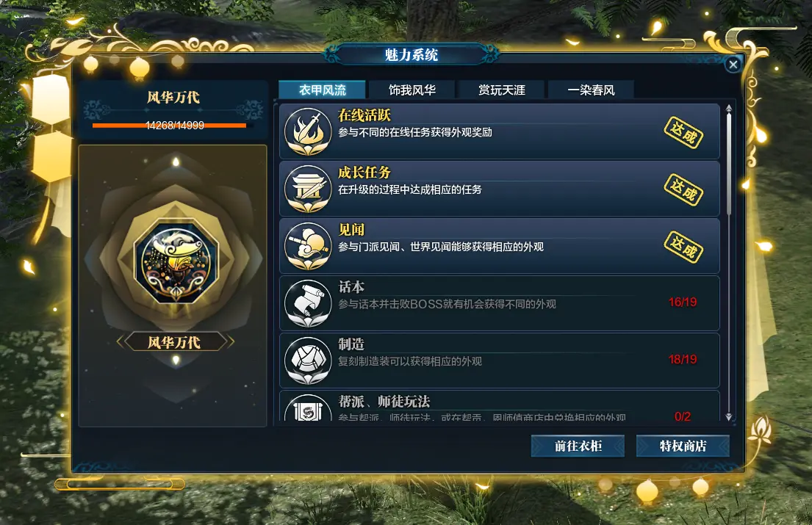Click the 在线活跃 sword flame icon
Screen dimensions: 812x525
coord(308,131)
